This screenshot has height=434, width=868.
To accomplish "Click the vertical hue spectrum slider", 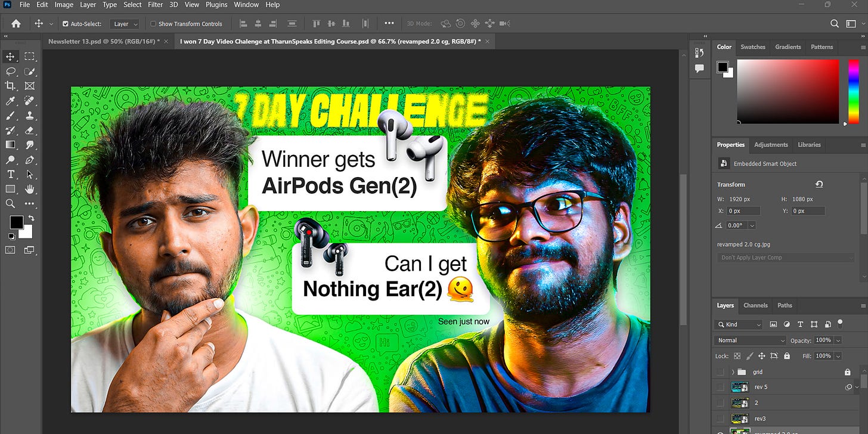I will click(x=853, y=91).
